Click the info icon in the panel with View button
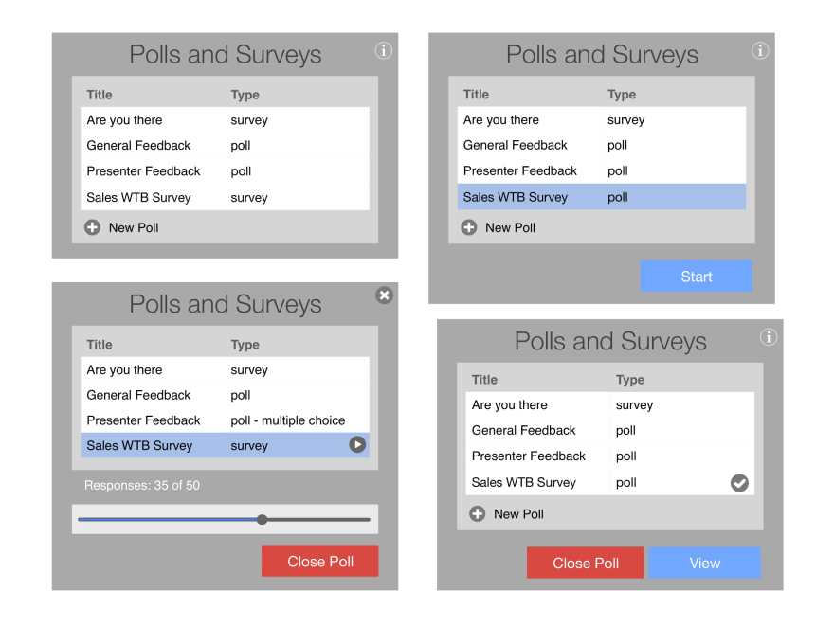Screen dimensions: 834x644 [x=769, y=337]
